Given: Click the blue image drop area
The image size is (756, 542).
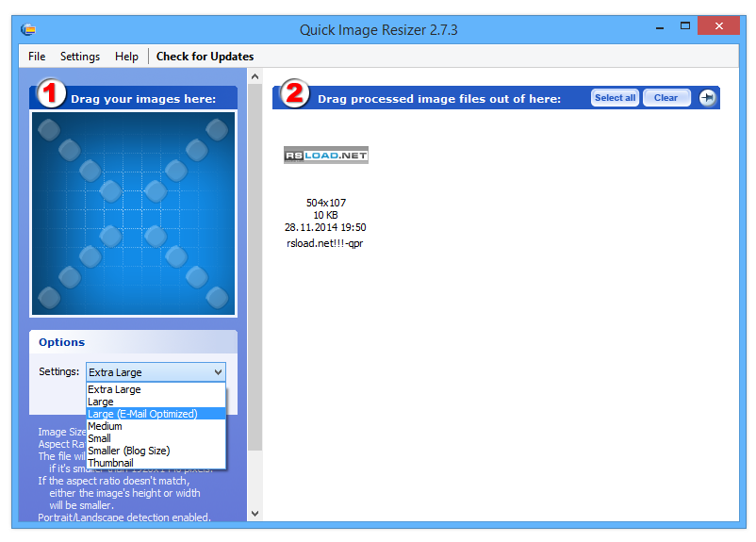Looking at the screenshot, I should coord(133,214).
